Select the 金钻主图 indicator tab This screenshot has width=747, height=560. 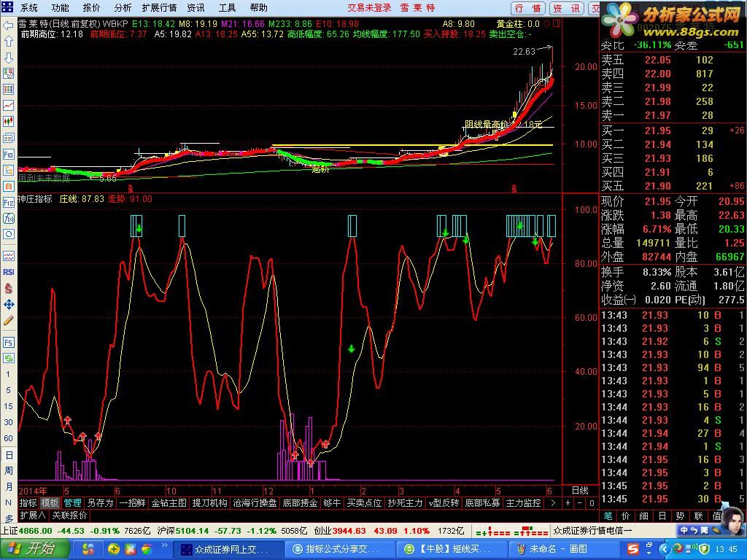[x=169, y=503]
